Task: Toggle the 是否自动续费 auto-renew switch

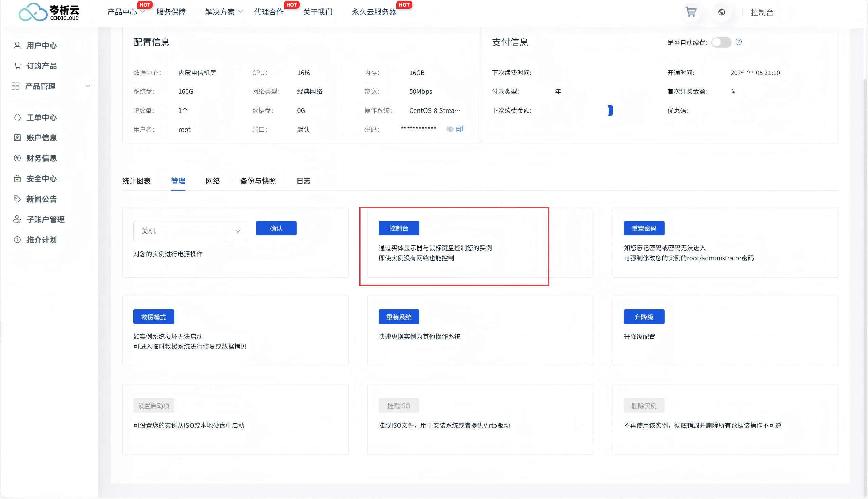Action: tap(721, 42)
